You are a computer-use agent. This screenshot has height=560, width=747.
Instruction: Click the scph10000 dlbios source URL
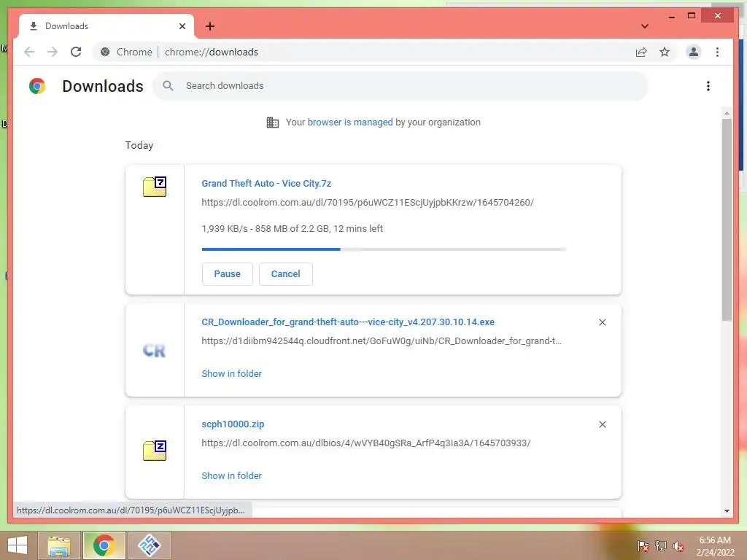coord(366,443)
